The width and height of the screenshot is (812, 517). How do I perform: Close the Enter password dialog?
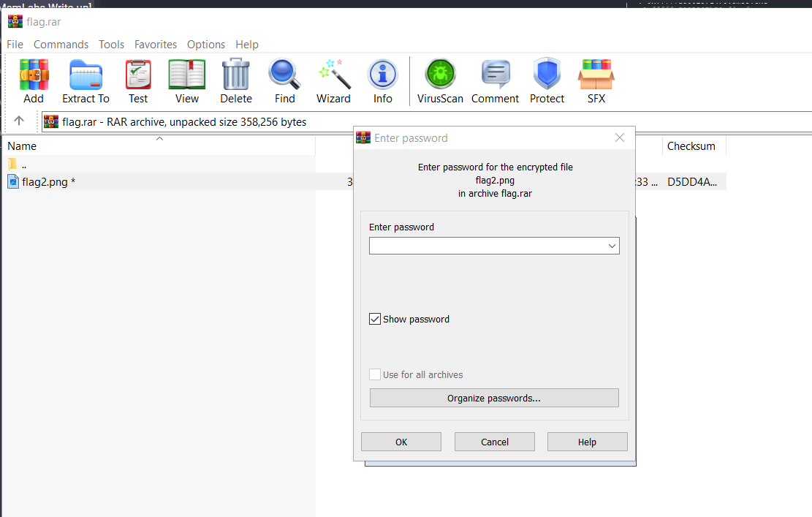click(x=619, y=137)
